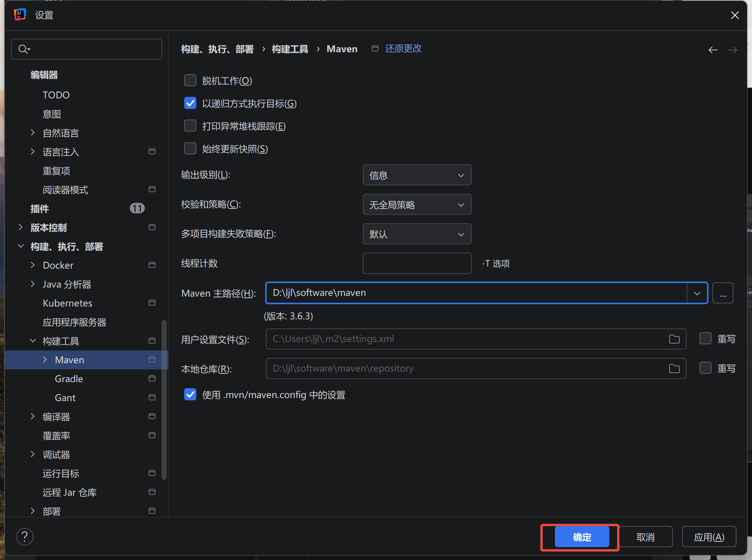Open the 输出级别 dropdown showing 信息

pos(416,175)
